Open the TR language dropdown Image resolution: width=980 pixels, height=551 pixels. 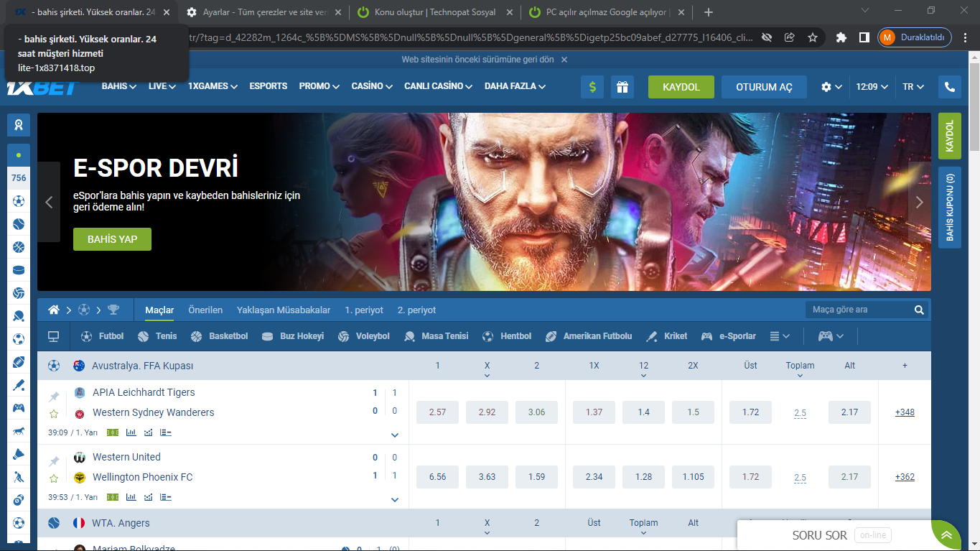tap(911, 86)
